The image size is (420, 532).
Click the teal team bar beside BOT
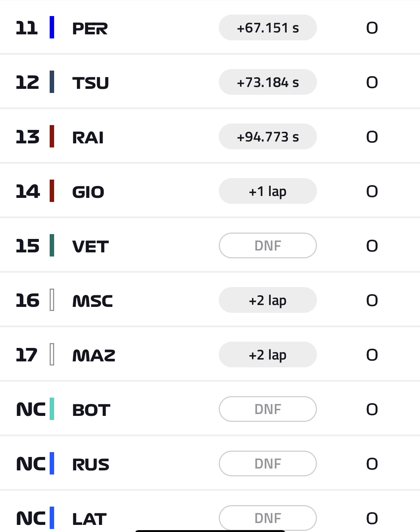click(52, 409)
